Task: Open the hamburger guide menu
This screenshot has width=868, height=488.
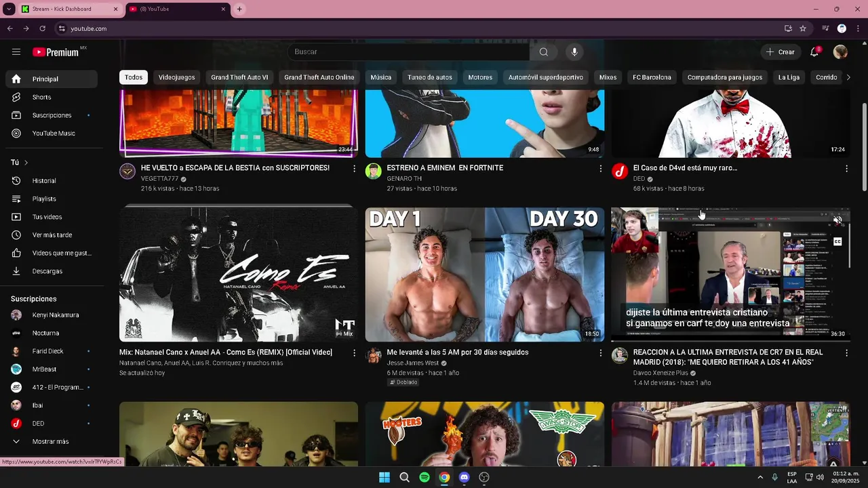Action: click(16, 52)
